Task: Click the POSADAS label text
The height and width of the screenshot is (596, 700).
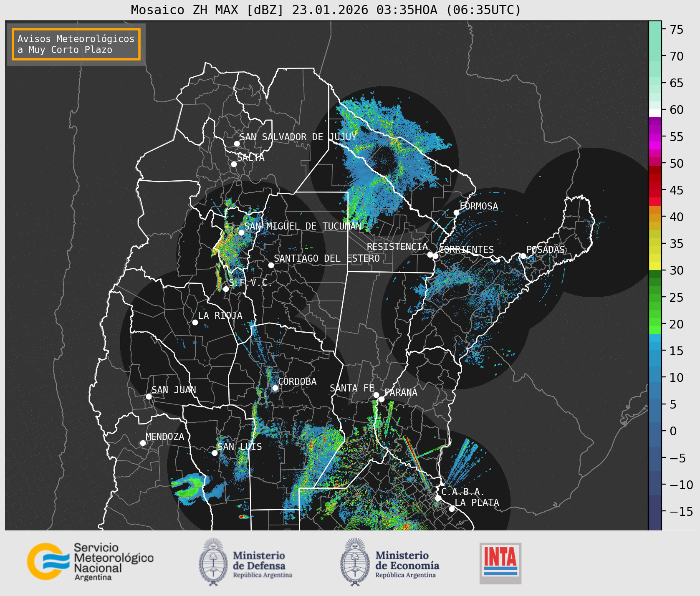Action: click(x=546, y=250)
